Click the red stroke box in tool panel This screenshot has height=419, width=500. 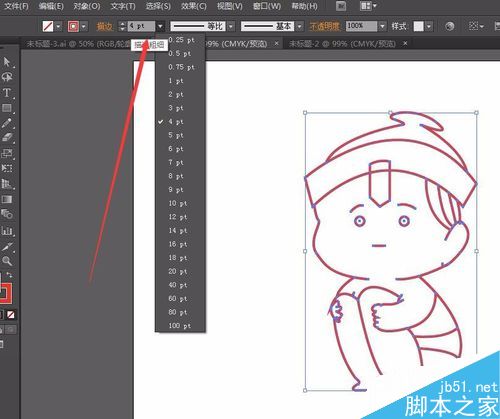pyautogui.click(x=6, y=293)
